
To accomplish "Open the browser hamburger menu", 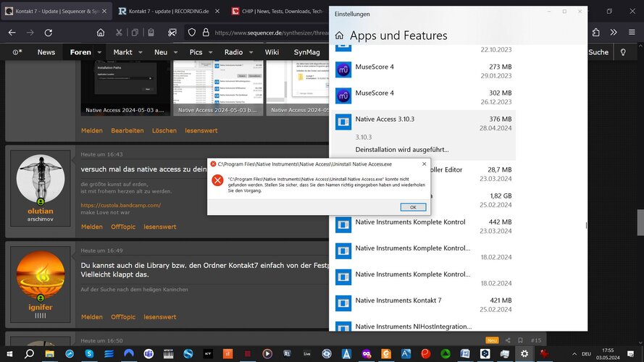I will (632, 33).
